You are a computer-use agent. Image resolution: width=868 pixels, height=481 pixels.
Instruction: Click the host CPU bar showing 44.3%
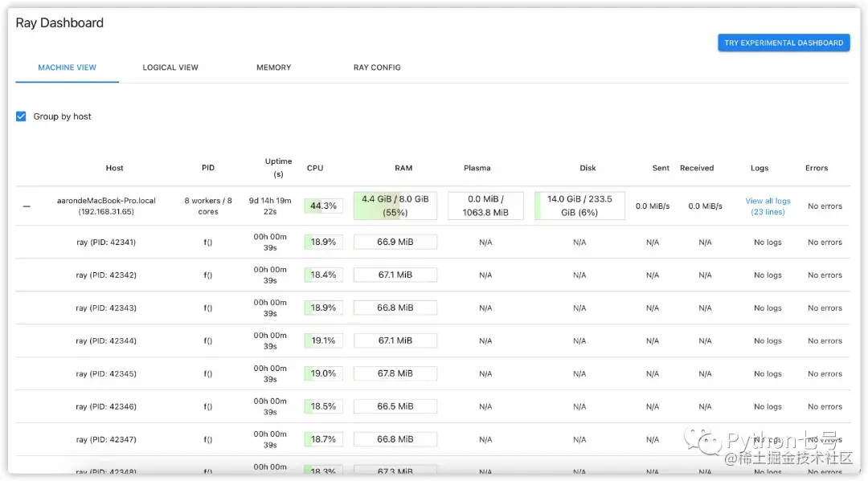[x=323, y=206]
